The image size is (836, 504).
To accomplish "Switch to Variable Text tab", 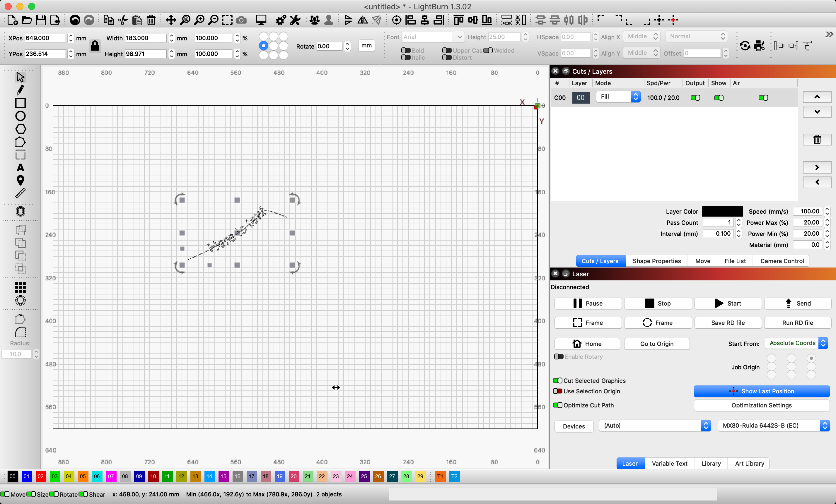I will [669, 463].
